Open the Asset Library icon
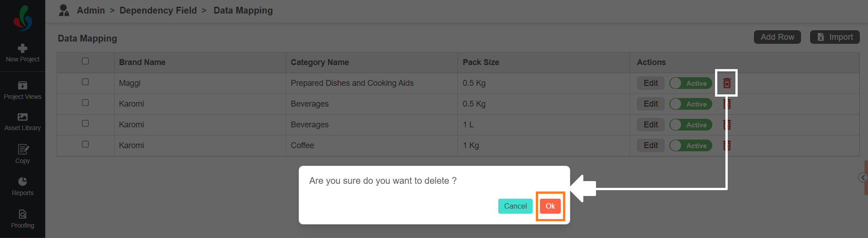Viewport: 868px width, 238px height. (23, 117)
